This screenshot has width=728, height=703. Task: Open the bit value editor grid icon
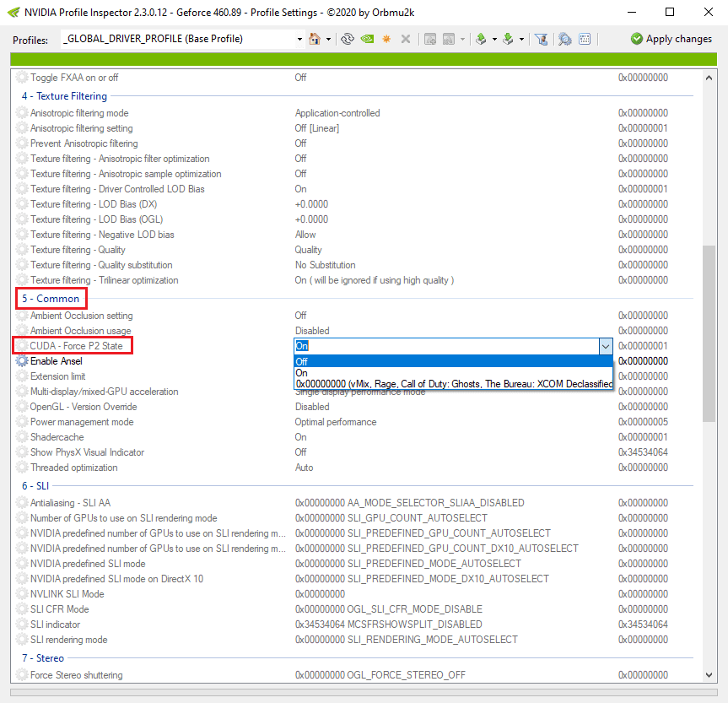click(x=585, y=39)
